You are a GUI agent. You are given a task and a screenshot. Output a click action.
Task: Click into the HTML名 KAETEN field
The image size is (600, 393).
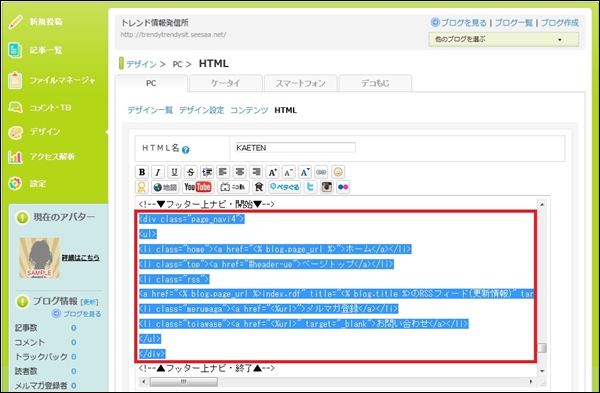[295, 148]
